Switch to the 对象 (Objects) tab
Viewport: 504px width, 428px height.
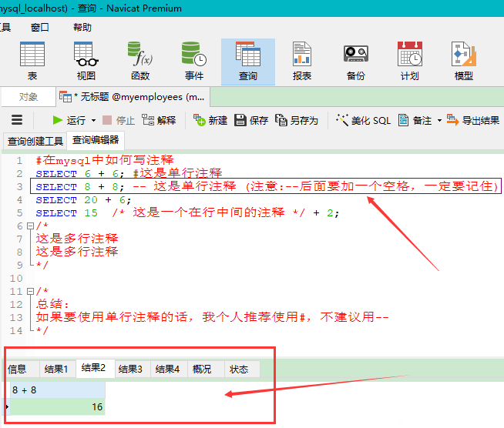coord(29,97)
